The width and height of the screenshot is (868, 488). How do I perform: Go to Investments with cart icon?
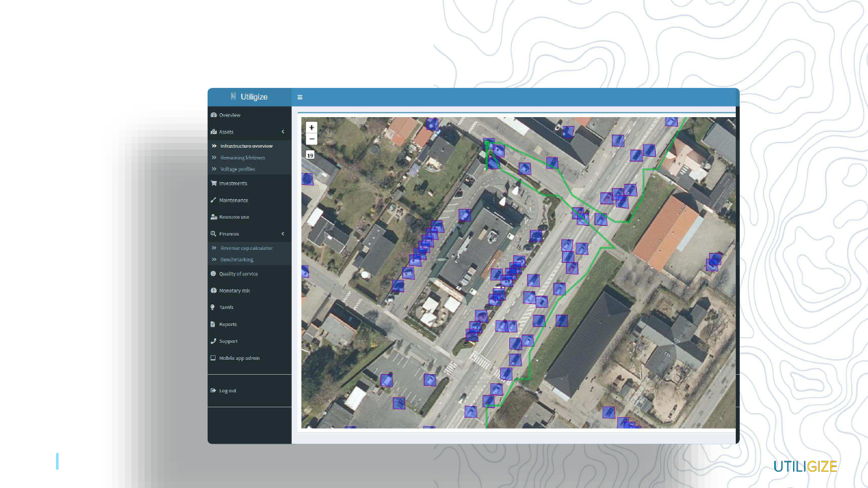249,183
